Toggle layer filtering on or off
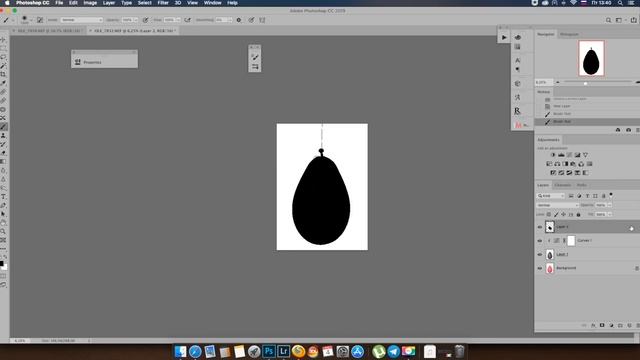The image size is (640, 360). point(611,195)
